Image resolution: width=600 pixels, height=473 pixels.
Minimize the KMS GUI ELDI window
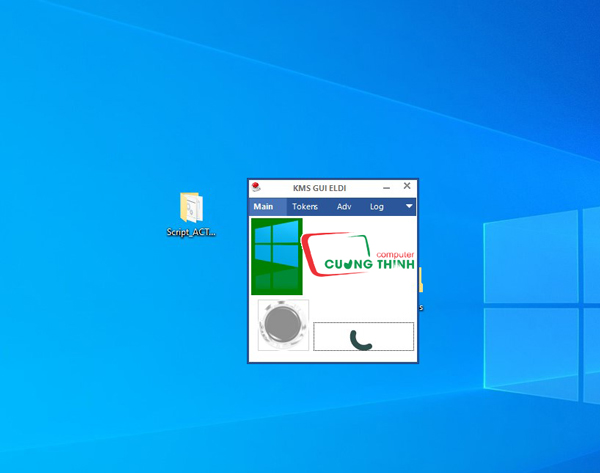point(386,188)
